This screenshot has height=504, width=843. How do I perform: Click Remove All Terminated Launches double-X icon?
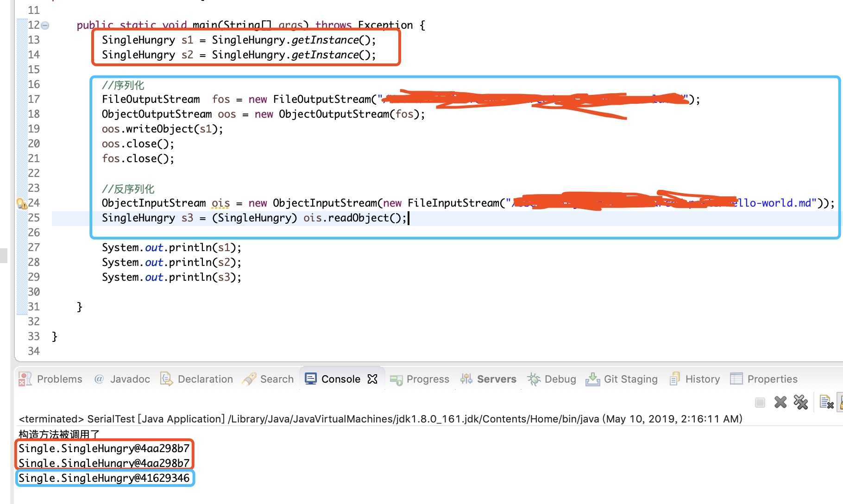click(x=801, y=402)
